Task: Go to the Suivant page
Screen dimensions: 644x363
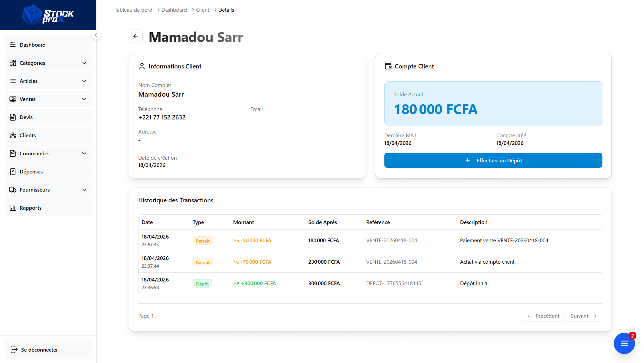Action: 584,316
